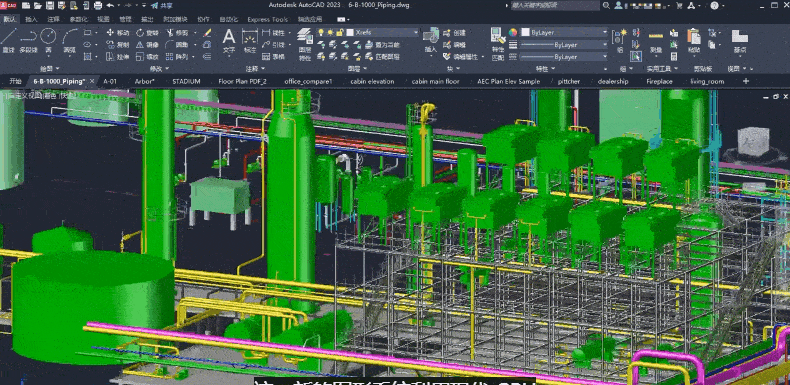Click the Share (共享) button

coord(161,6)
